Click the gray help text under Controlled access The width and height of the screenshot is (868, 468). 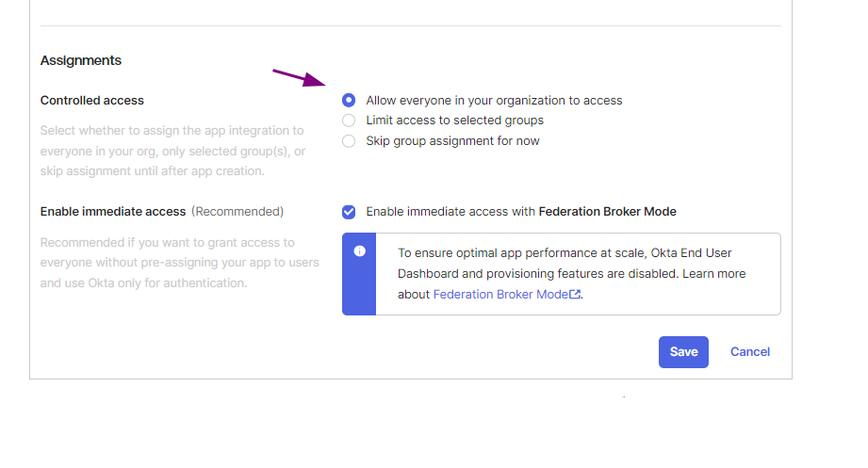tap(172, 151)
